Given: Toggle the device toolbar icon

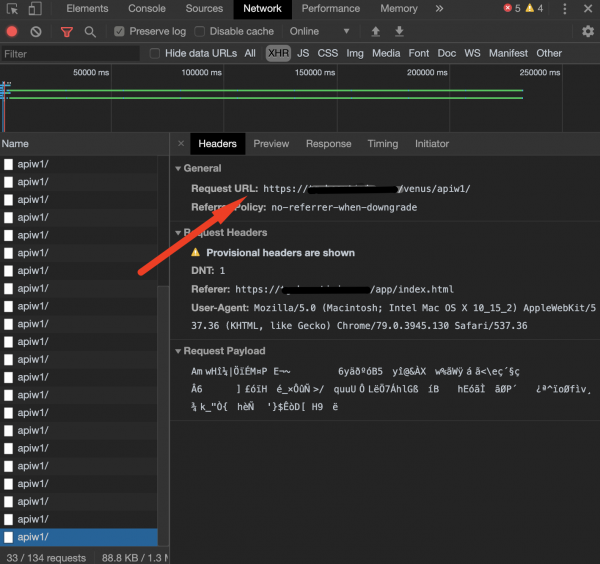Looking at the screenshot, I should click(35, 9).
